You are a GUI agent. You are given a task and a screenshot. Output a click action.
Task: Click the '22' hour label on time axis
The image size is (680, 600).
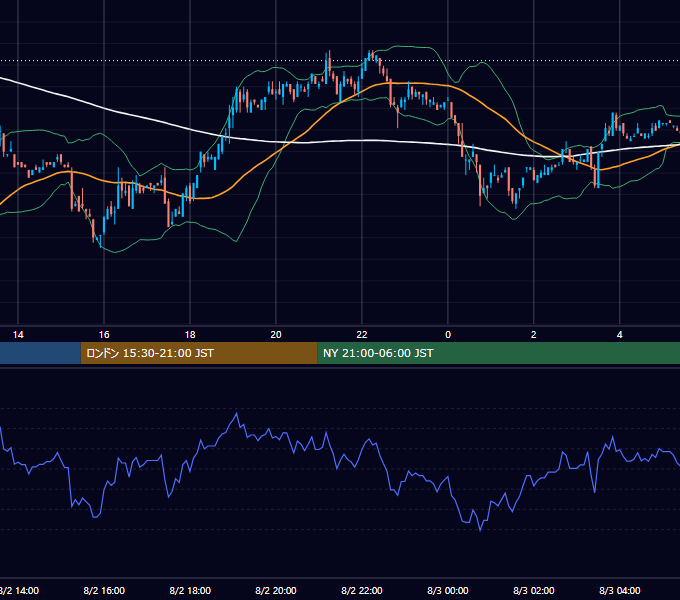(362, 335)
